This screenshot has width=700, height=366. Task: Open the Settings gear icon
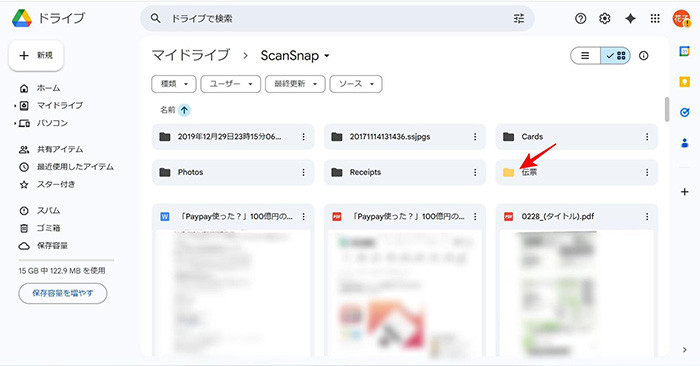(605, 18)
